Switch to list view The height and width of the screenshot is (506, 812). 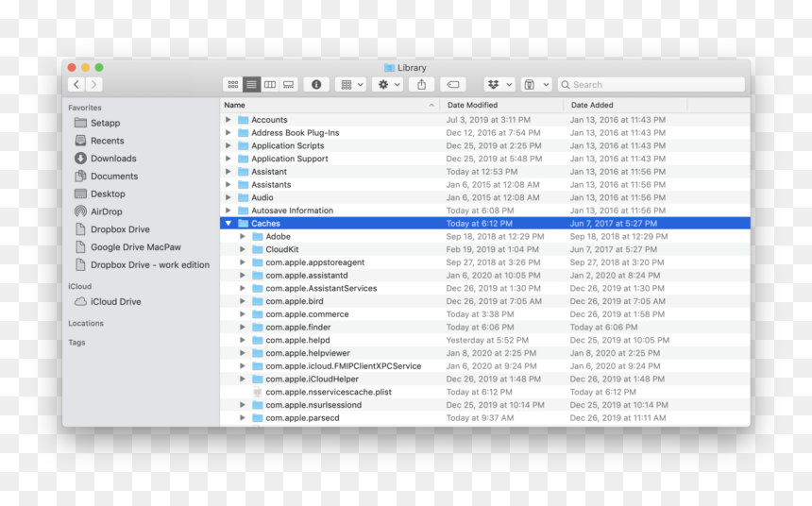[251, 84]
